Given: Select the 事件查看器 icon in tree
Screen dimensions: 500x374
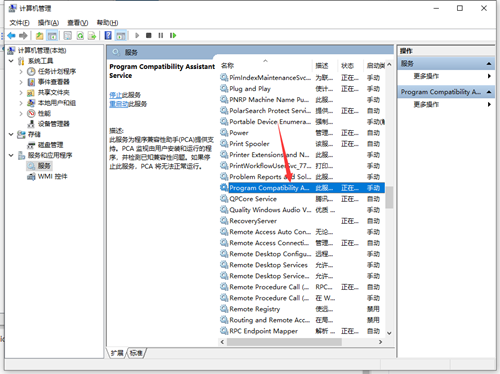Looking at the screenshot, I should point(31,82).
